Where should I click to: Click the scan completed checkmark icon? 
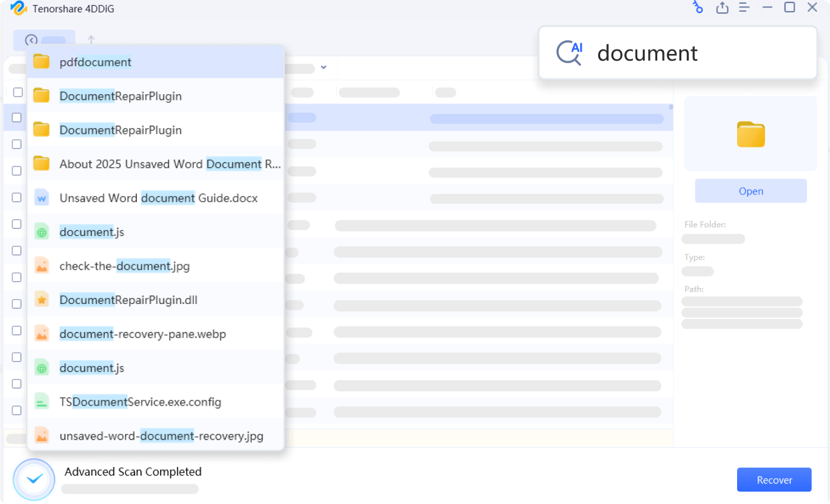34,479
